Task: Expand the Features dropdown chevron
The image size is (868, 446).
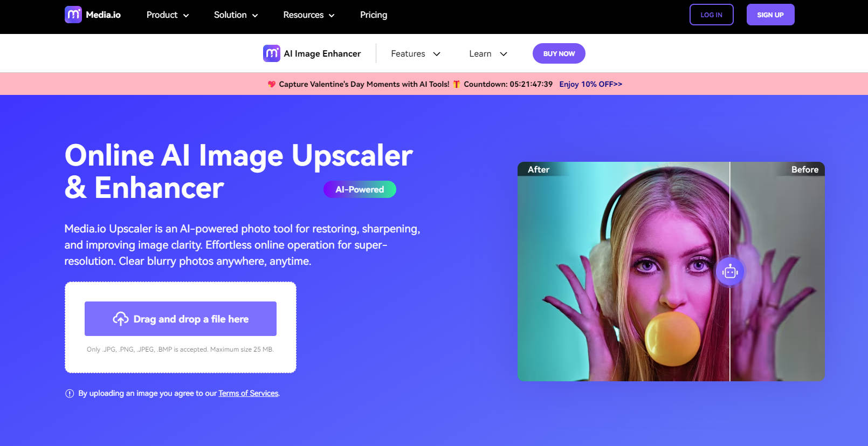Action: [x=437, y=54]
